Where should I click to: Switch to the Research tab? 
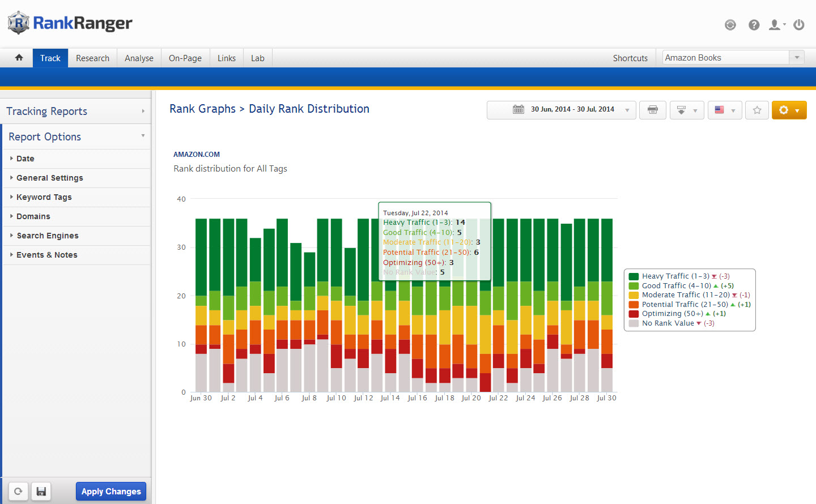tap(92, 58)
